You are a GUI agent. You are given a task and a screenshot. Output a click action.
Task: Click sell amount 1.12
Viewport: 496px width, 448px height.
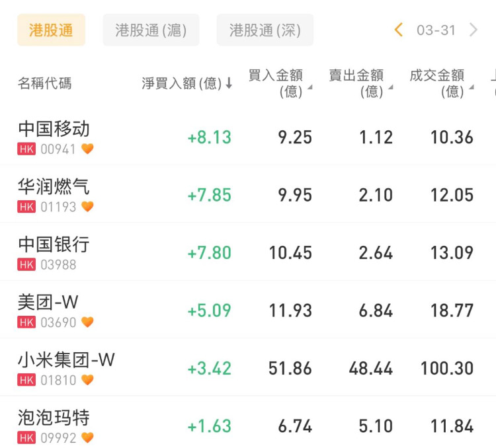376,137
